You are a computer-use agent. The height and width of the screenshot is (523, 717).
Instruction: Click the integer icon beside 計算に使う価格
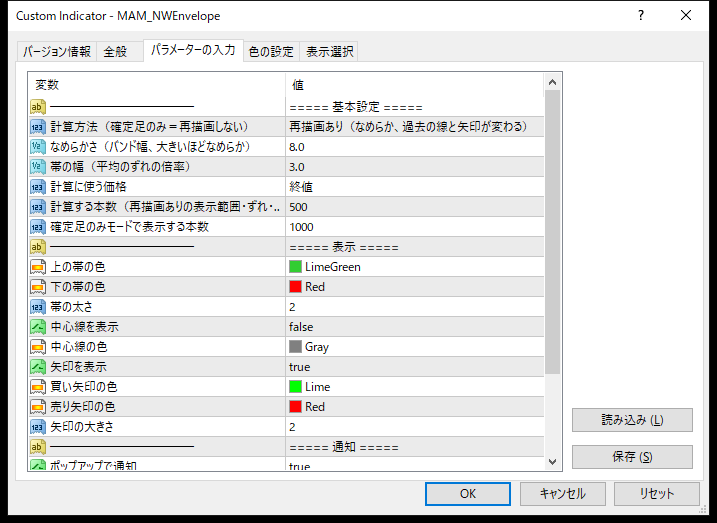click(x=38, y=187)
